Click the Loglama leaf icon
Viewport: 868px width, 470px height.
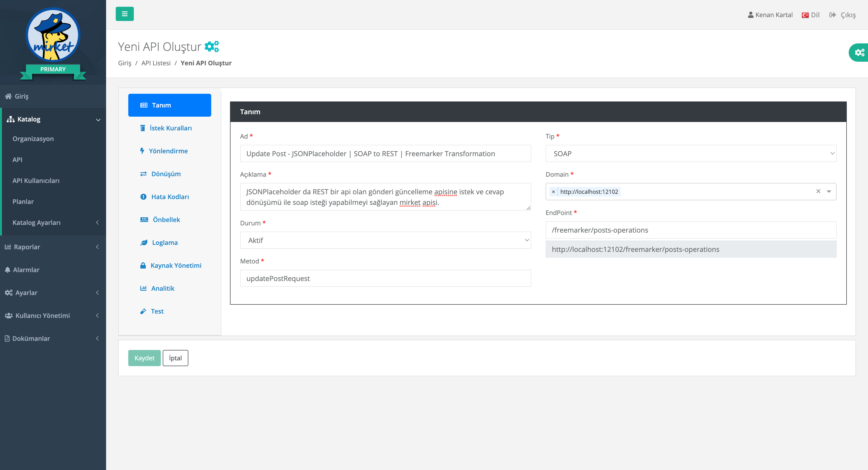(x=144, y=242)
